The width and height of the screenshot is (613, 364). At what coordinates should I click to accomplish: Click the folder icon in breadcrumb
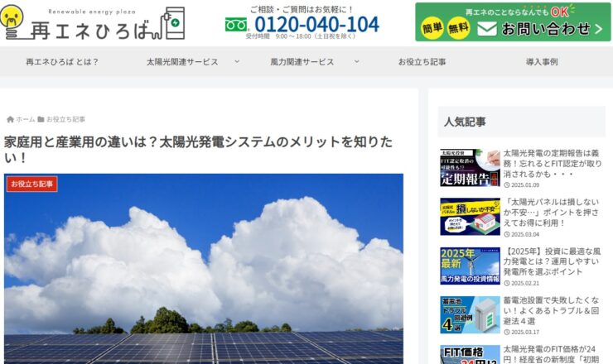coord(41,119)
